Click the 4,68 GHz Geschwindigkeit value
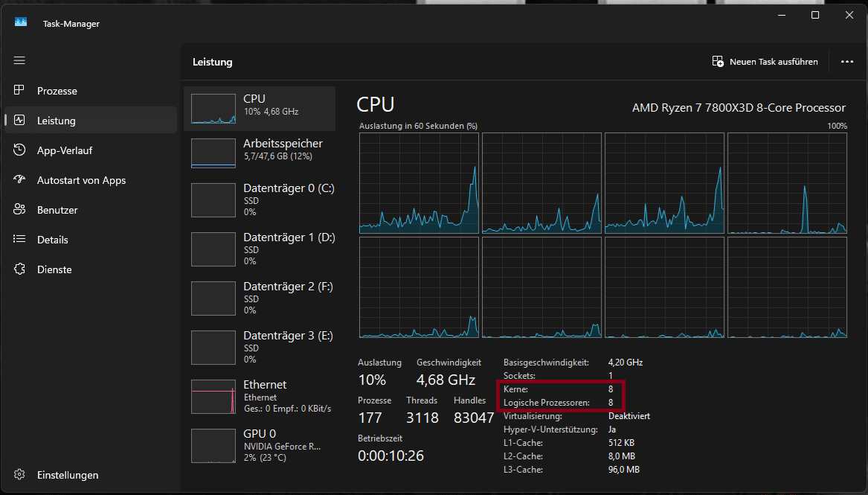 click(x=446, y=380)
